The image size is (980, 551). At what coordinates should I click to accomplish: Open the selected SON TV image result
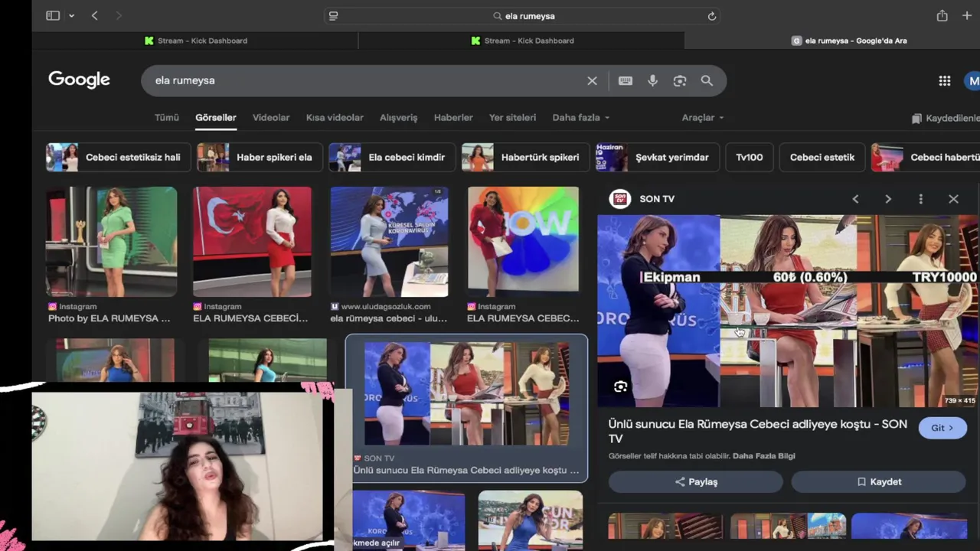(x=466, y=393)
